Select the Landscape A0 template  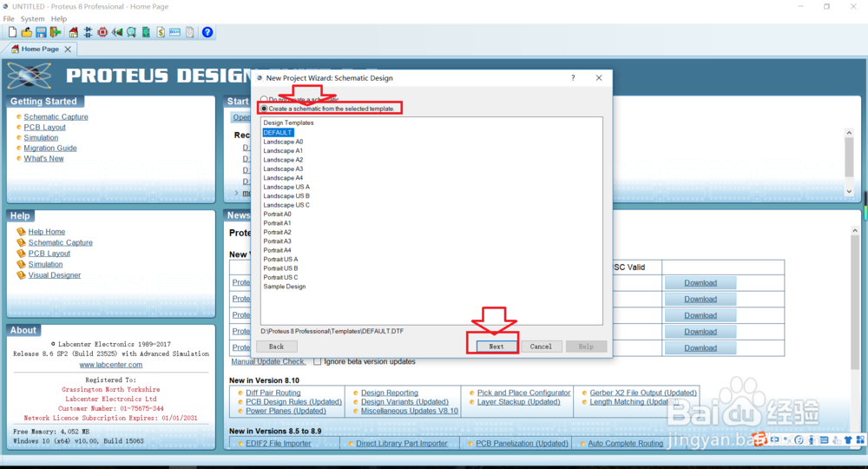283,142
